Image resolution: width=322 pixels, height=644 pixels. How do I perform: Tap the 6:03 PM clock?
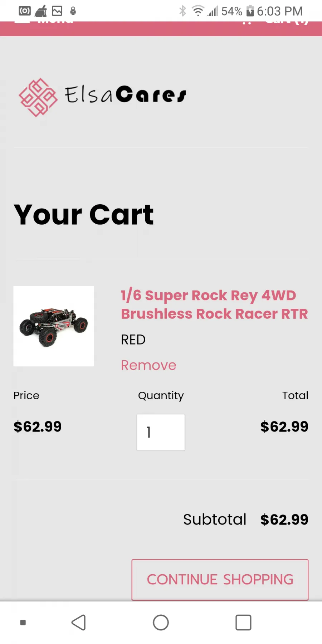280,11
